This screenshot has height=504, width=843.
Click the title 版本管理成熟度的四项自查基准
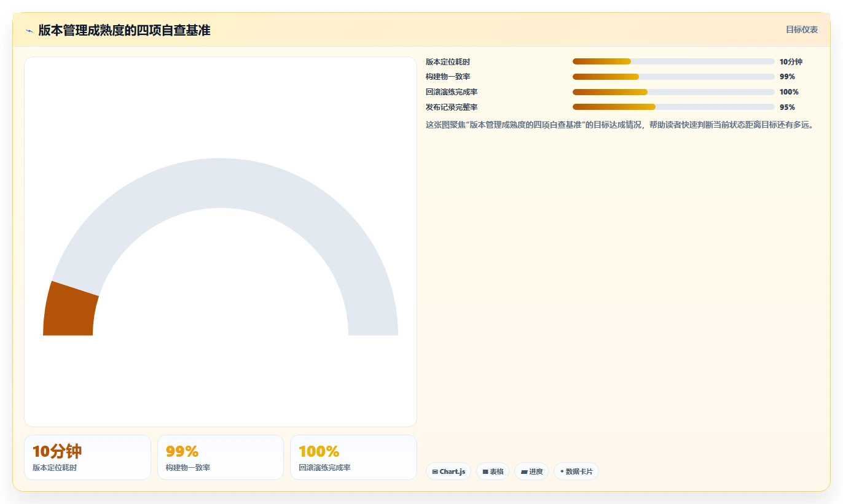point(124,30)
